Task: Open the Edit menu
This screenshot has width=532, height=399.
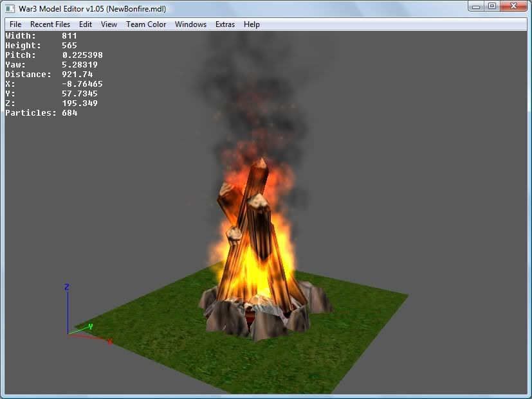Action: point(86,24)
